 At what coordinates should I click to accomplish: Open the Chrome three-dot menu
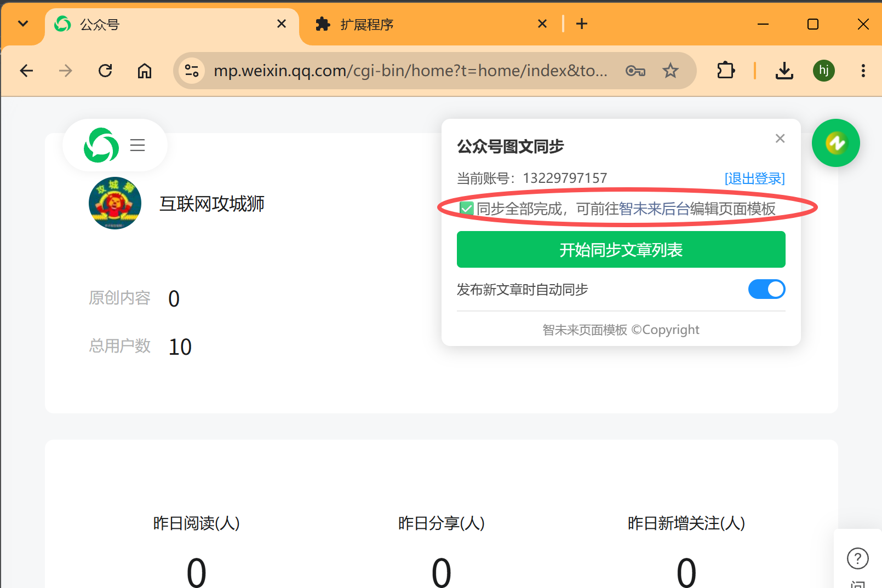pyautogui.click(x=863, y=71)
